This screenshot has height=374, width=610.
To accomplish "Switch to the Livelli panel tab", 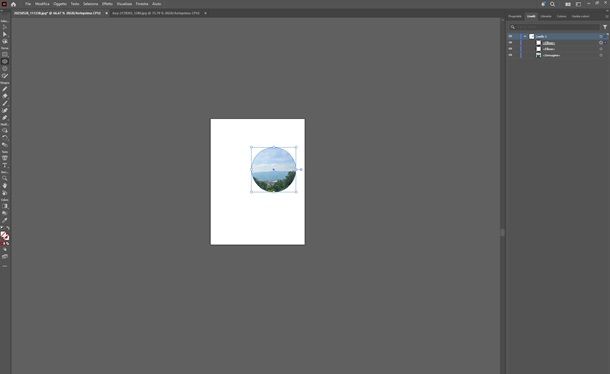I will coord(531,16).
